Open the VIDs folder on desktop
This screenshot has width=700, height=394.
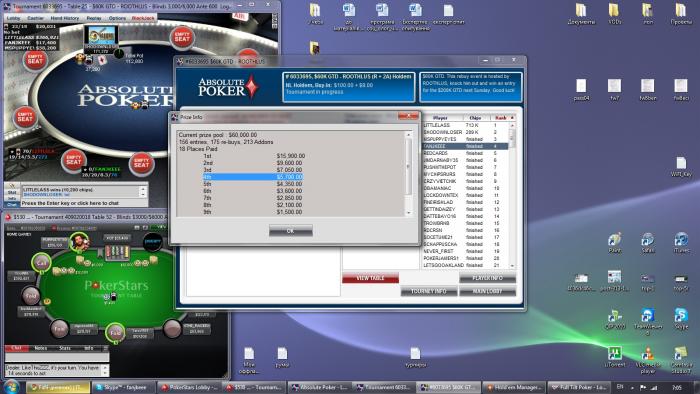tap(615, 13)
